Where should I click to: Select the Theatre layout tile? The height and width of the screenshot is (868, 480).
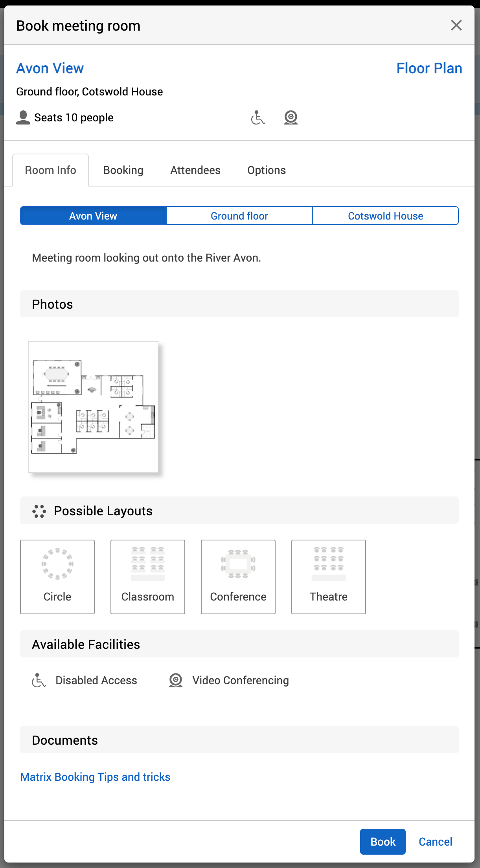[x=329, y=577]
